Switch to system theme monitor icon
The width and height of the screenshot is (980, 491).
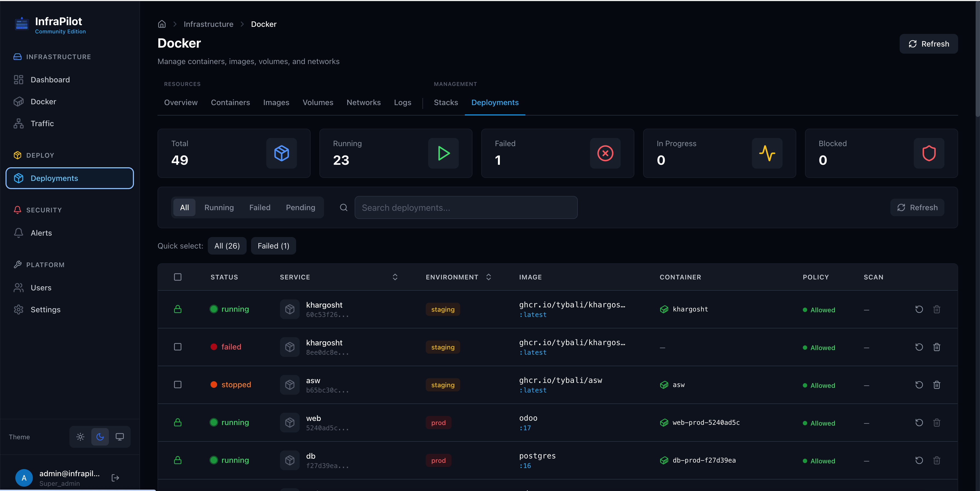click(120, 437)
